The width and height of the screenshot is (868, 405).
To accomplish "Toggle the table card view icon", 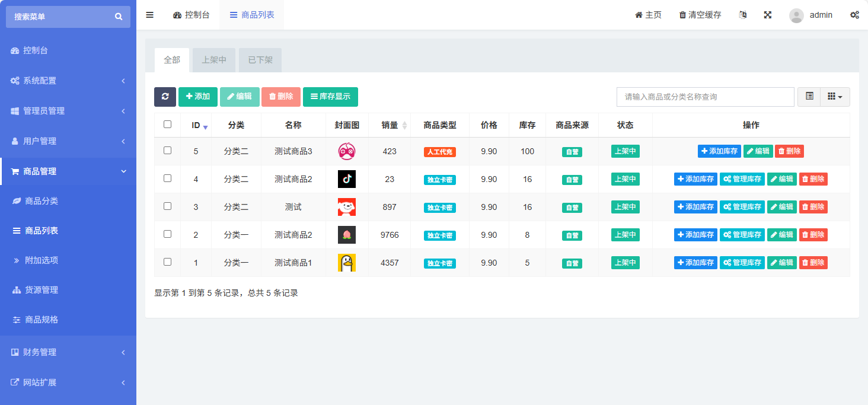I will point(809,97).
